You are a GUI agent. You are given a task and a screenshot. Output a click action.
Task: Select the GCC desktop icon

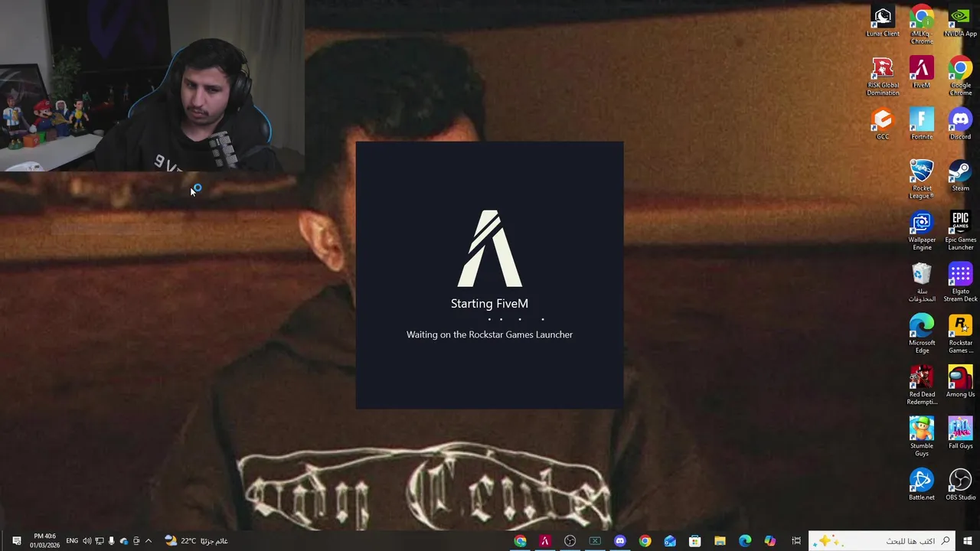(x=883, y=125)
